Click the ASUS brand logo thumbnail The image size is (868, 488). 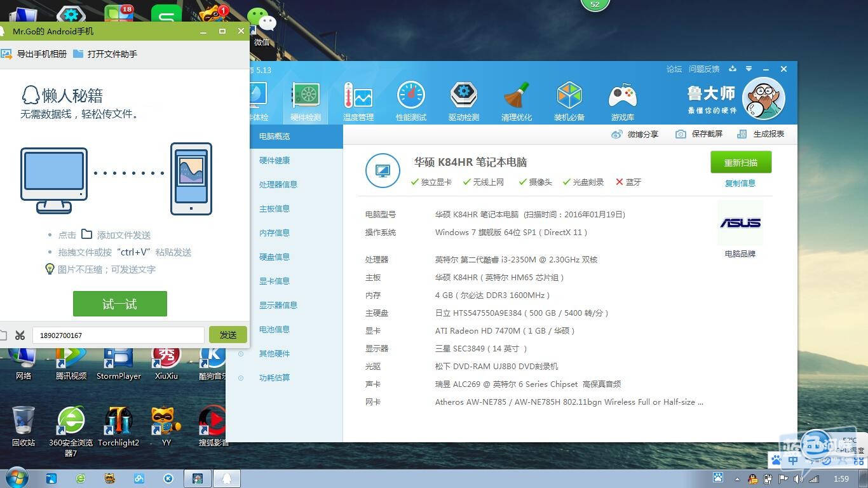coord(740,223)
